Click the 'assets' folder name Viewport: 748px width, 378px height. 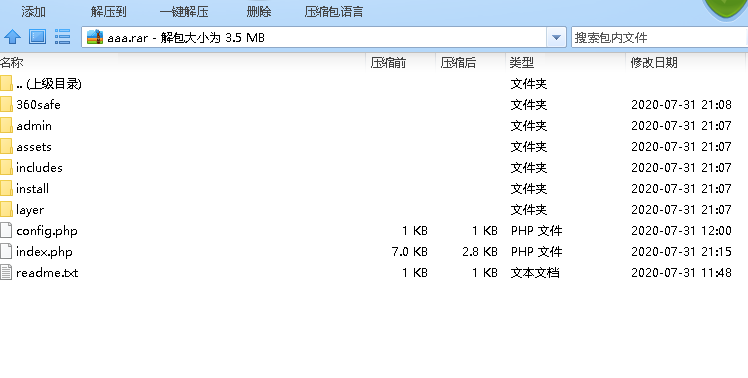point(34,147)
